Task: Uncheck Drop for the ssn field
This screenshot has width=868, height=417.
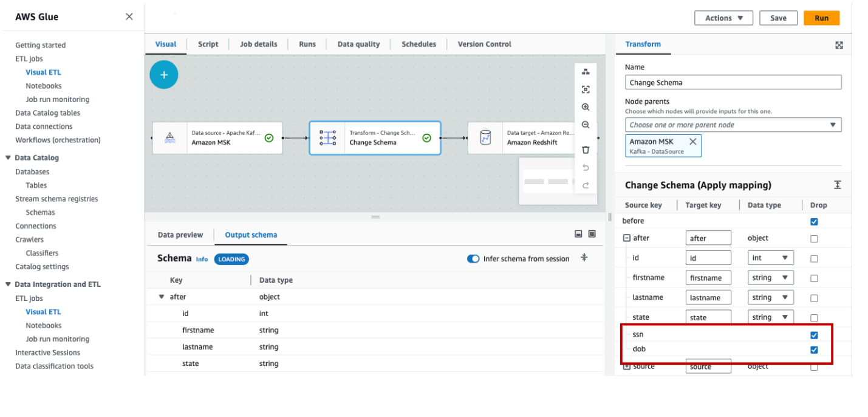Action: (x=814, y=335)
